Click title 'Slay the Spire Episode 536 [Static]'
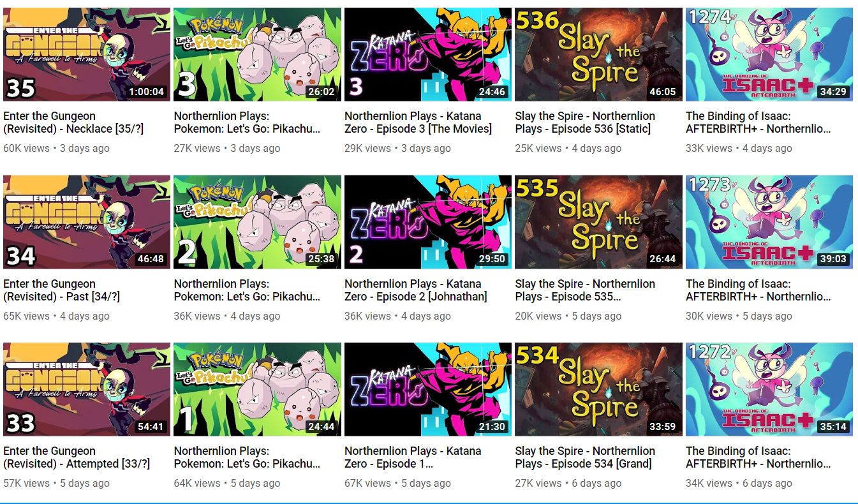Image resolution: width=858 pixels, height=504 pixels. click(585, 122)
